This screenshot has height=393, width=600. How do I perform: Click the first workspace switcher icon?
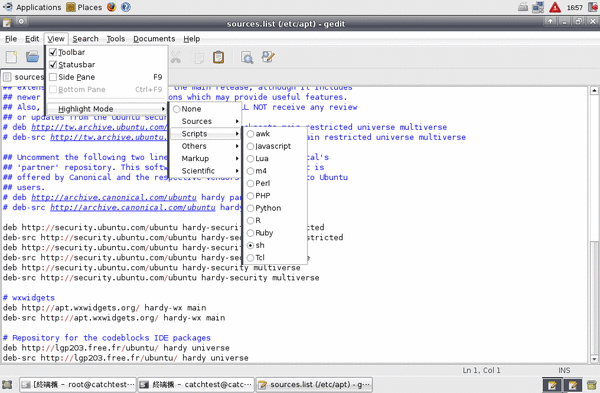click(552, 385)
